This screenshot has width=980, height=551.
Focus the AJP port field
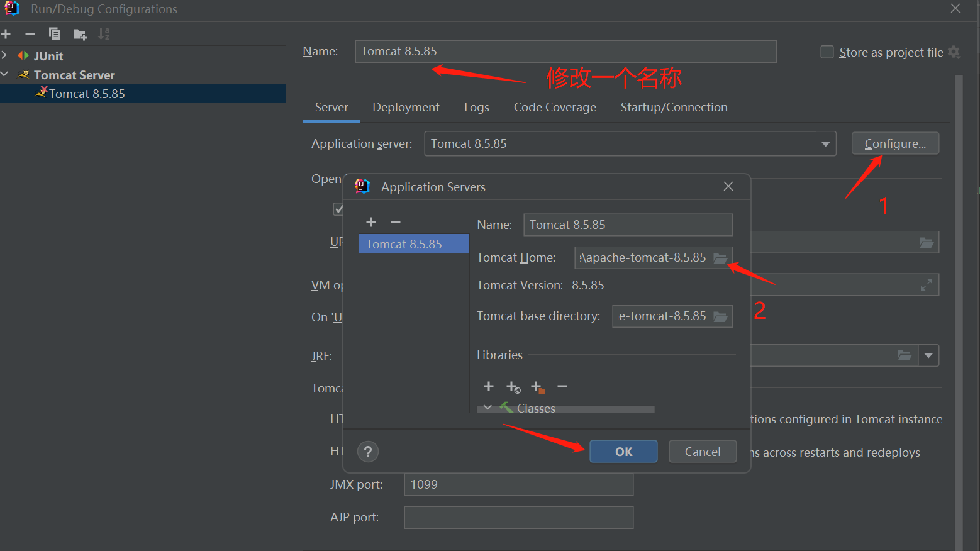pyautogui.click(x=519, y=518)
